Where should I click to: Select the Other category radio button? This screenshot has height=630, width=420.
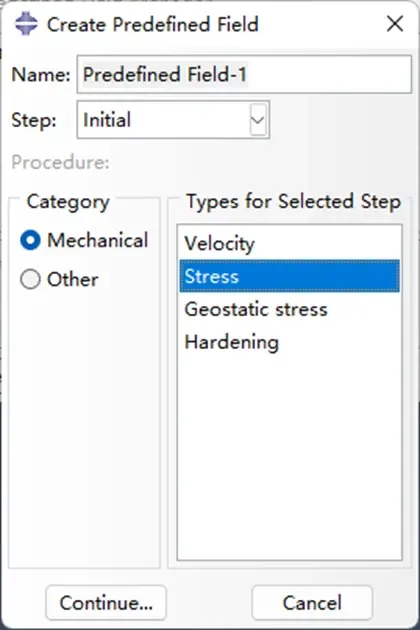coord(30,279)
